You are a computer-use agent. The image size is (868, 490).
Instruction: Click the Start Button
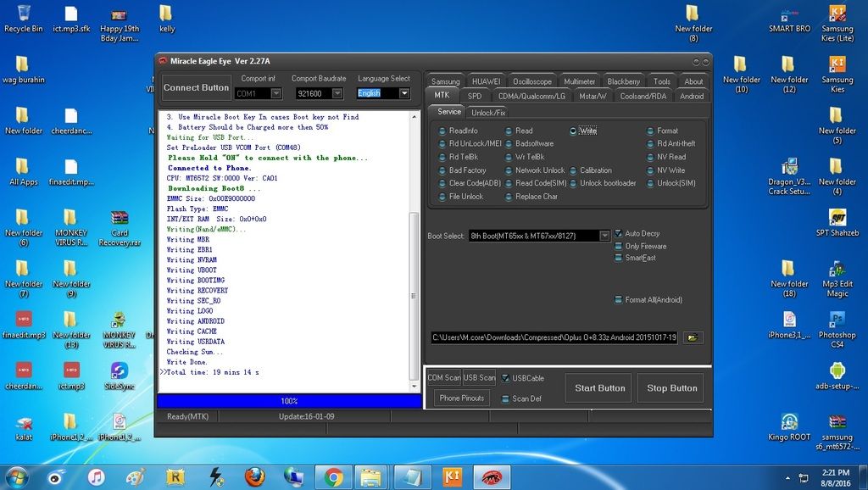pos(599,388)
